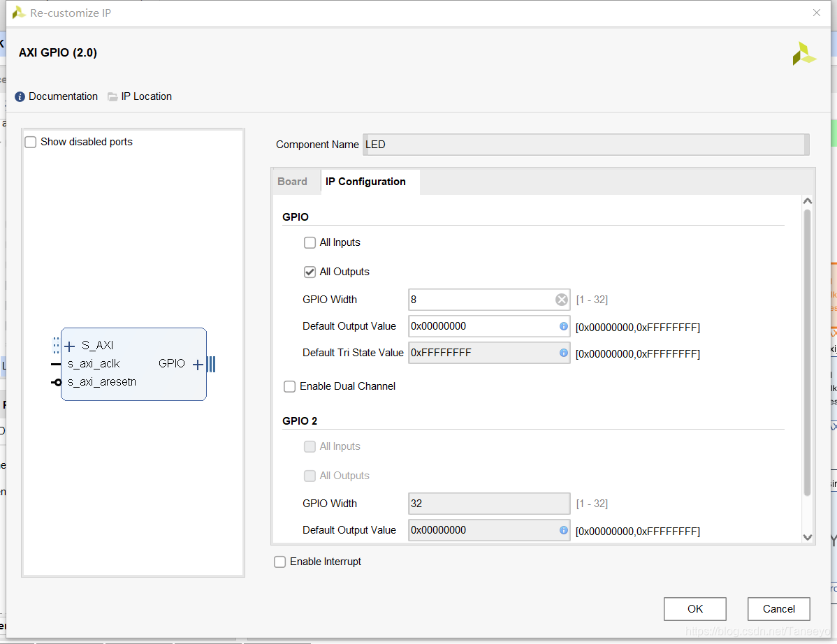Enable Dual Channel checkbox
Viewport: 837px width, 644px height.
(x=289, y=386)
